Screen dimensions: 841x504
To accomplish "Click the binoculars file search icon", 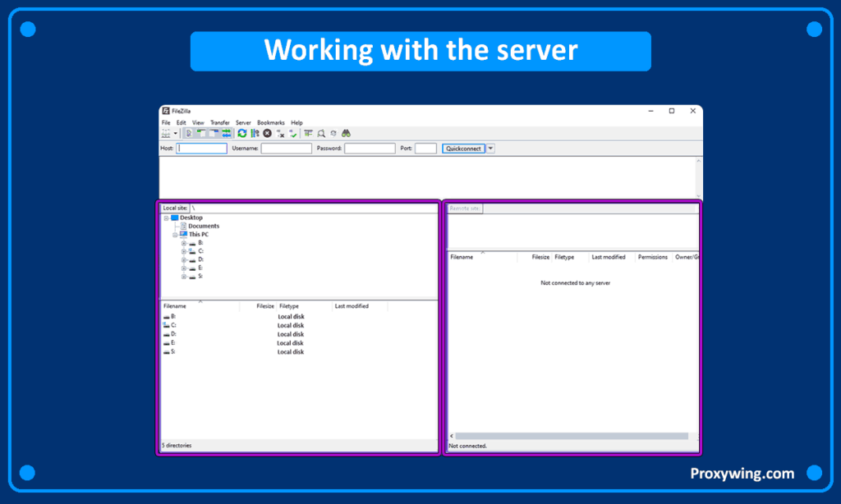I will tap(346, 134).
